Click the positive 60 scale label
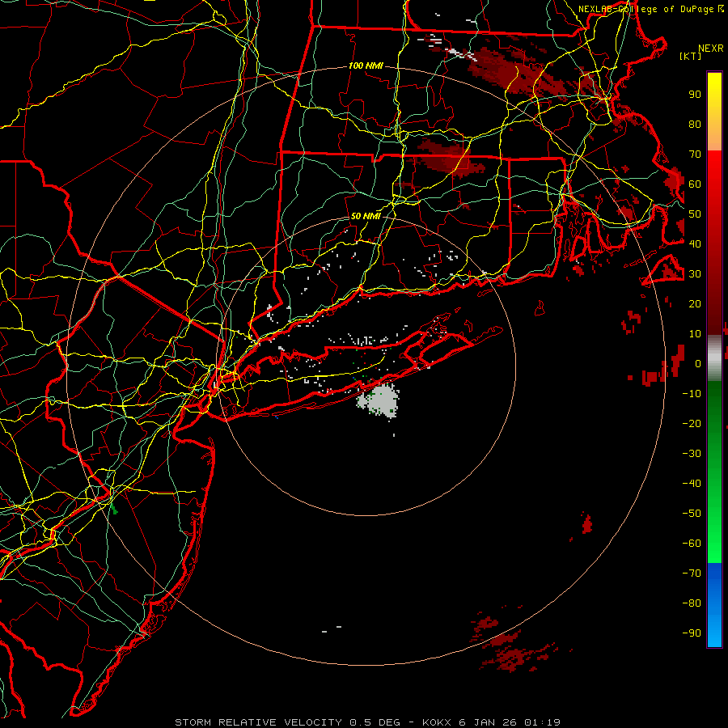Viewport: 728px width, 728px height. tap(695, 184)
